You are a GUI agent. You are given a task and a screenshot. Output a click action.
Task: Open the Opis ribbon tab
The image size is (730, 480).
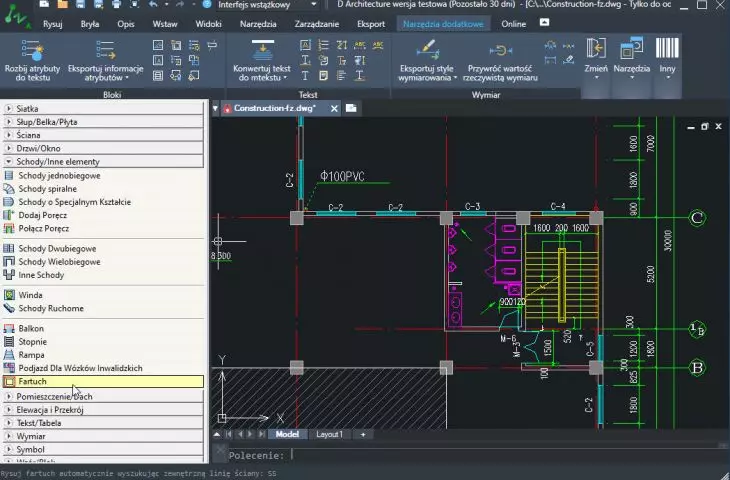pyautogui.click(x=126, y=24)
